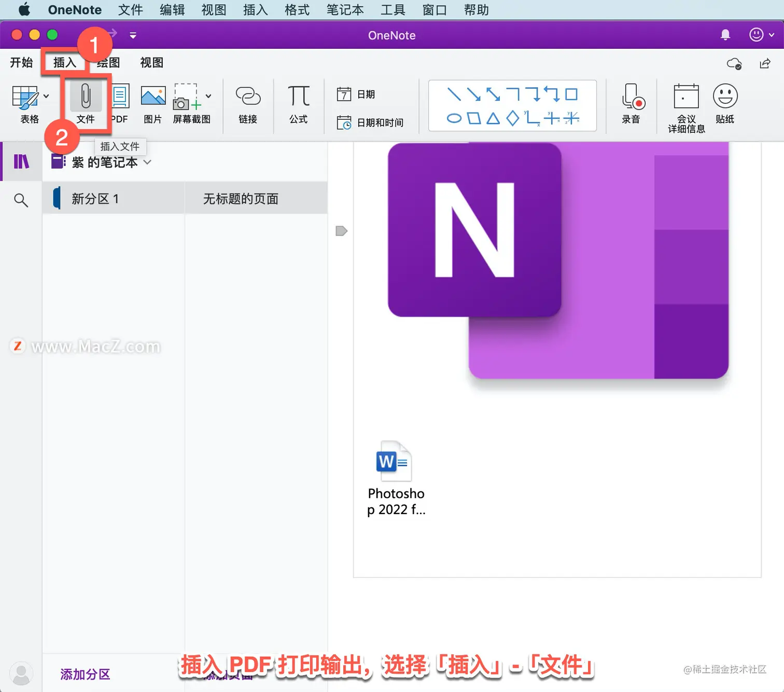Insert 日期和时间 stamp
Viewport: 784px width, 692px height.
370,122
